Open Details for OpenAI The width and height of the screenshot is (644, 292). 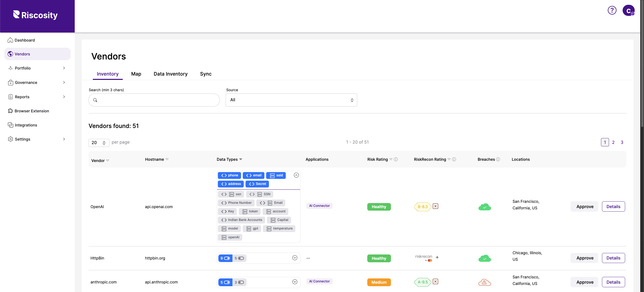click(x=613, y=207)
